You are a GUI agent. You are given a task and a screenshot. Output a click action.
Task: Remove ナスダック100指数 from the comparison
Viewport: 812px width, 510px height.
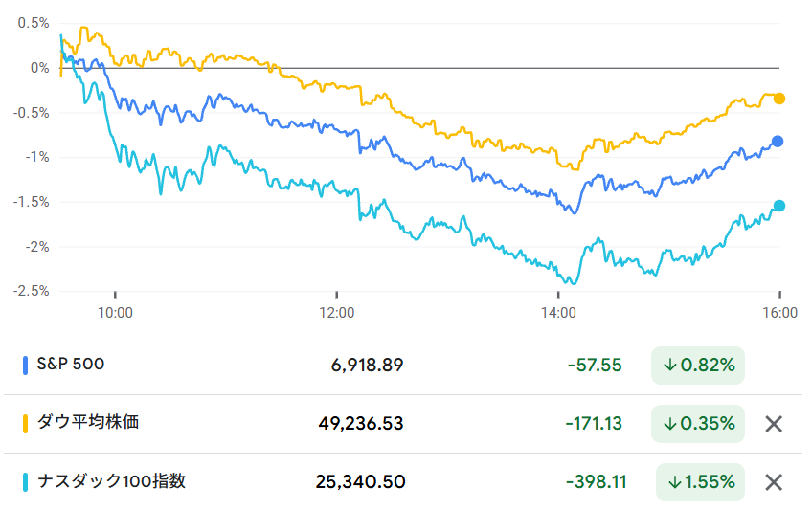[x=774, y=482]
